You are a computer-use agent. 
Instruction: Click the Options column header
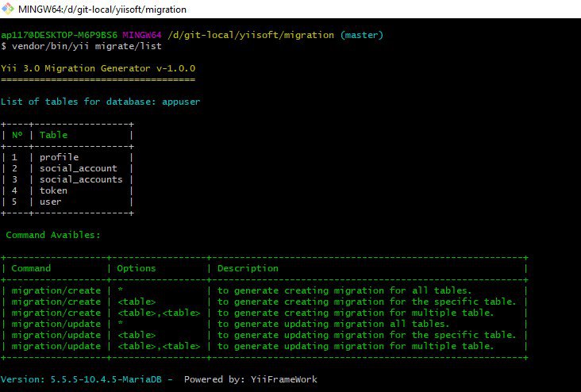coord(137,268)
